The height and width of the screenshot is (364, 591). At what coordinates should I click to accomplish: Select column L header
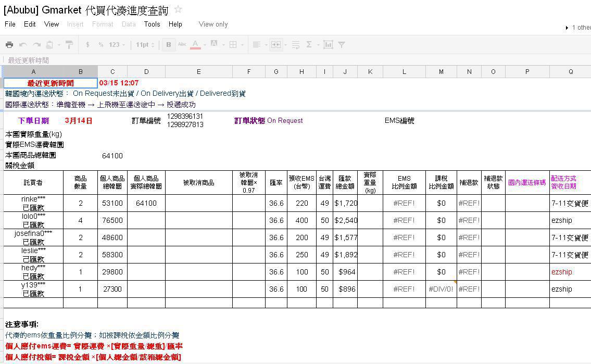[x=404, y=71]
